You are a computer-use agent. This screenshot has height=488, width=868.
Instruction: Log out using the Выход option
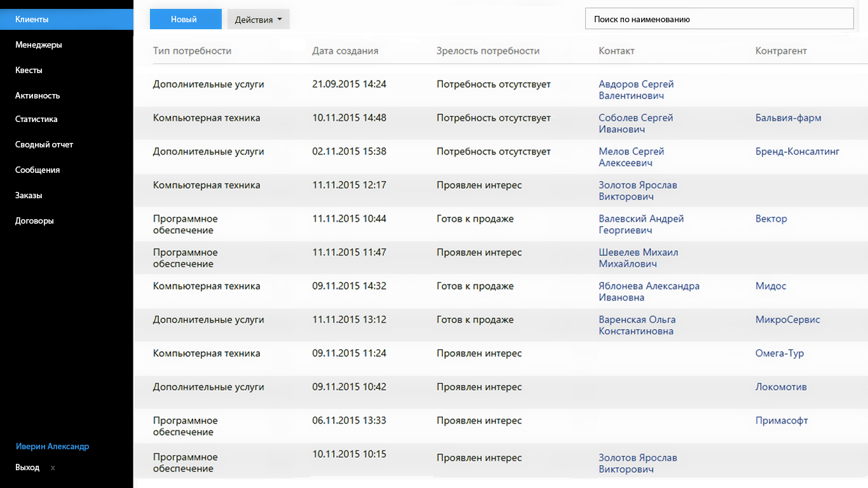pyautogui.click(x=27, y=467)
